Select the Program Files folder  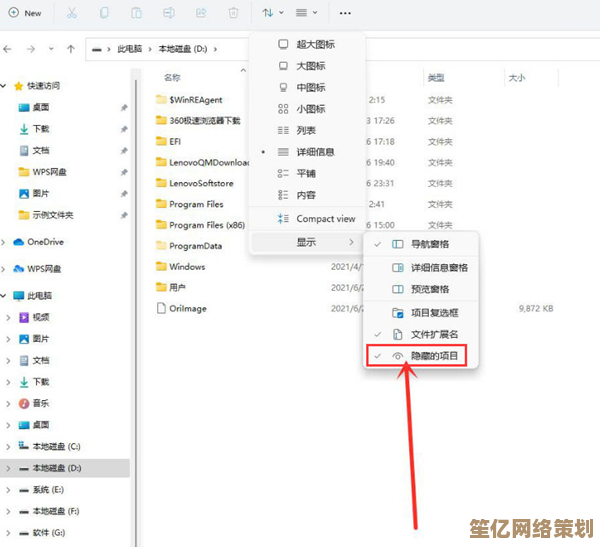(196, 204)
